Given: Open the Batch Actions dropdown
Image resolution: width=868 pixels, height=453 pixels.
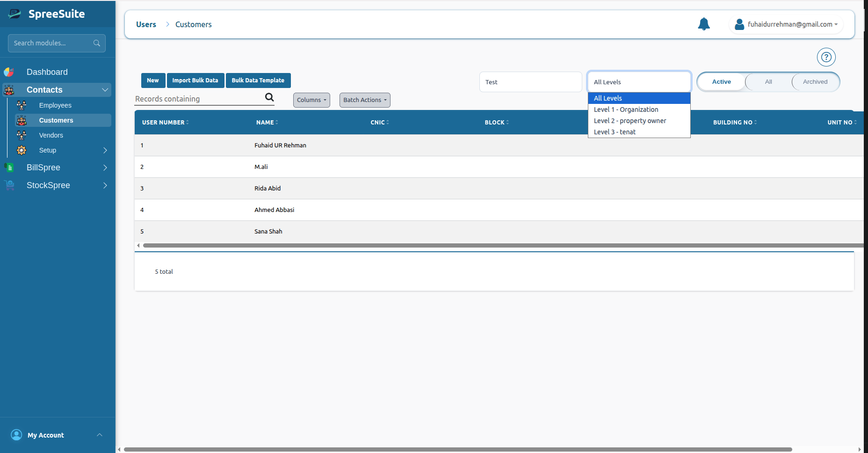Looking at the screenshot, I should click(365, 100).
